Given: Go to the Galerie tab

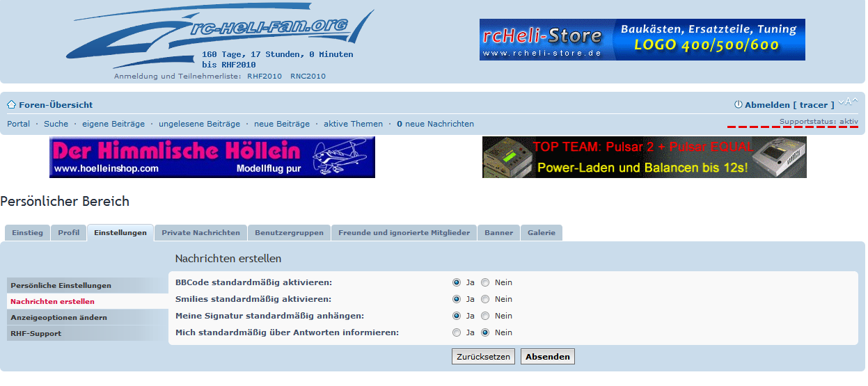Looking at the screenshot, I should point(541,233).
